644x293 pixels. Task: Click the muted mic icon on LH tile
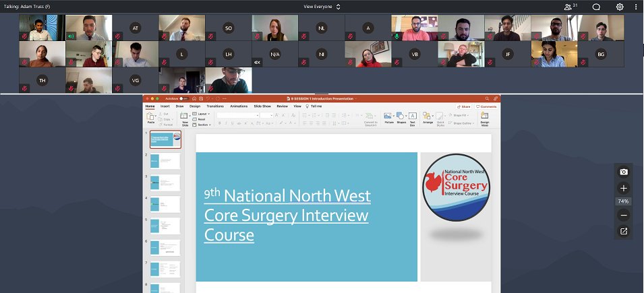point(210,63)
